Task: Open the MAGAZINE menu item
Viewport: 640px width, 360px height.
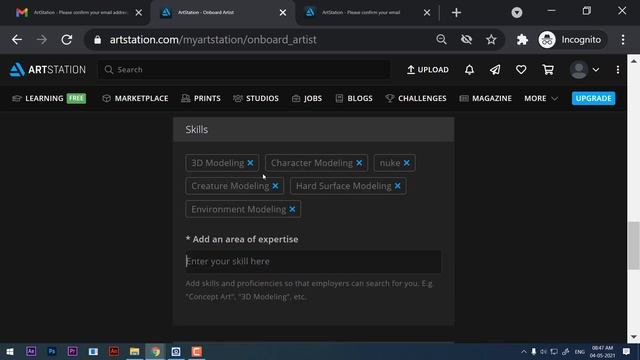Action: pos(485,98)
